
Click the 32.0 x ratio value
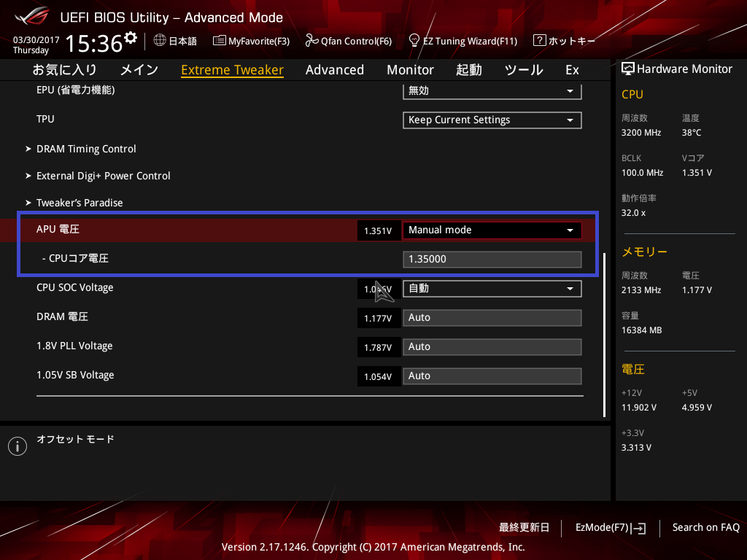pyautogui.click(x=633, y=213)
